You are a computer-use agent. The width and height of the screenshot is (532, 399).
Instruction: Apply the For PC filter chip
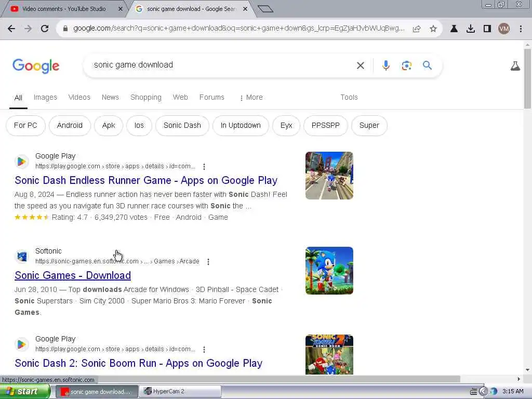coord(25,126)
